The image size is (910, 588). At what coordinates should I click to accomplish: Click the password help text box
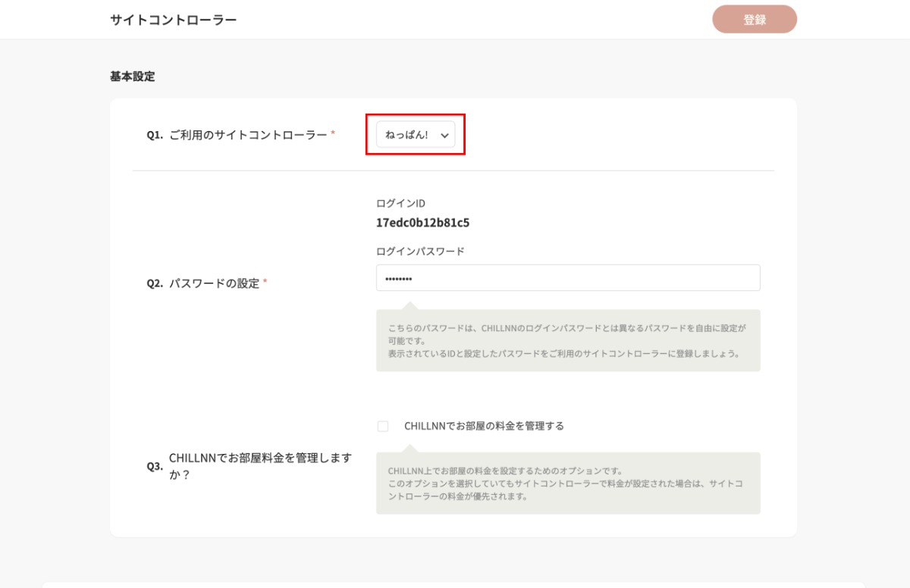[x=567, y=341]
